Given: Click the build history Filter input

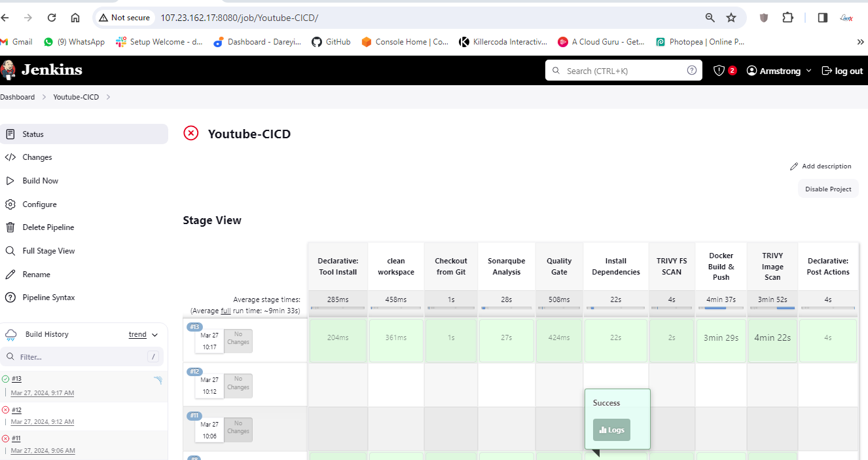Looking at the screenshot, I should (79, 357).
